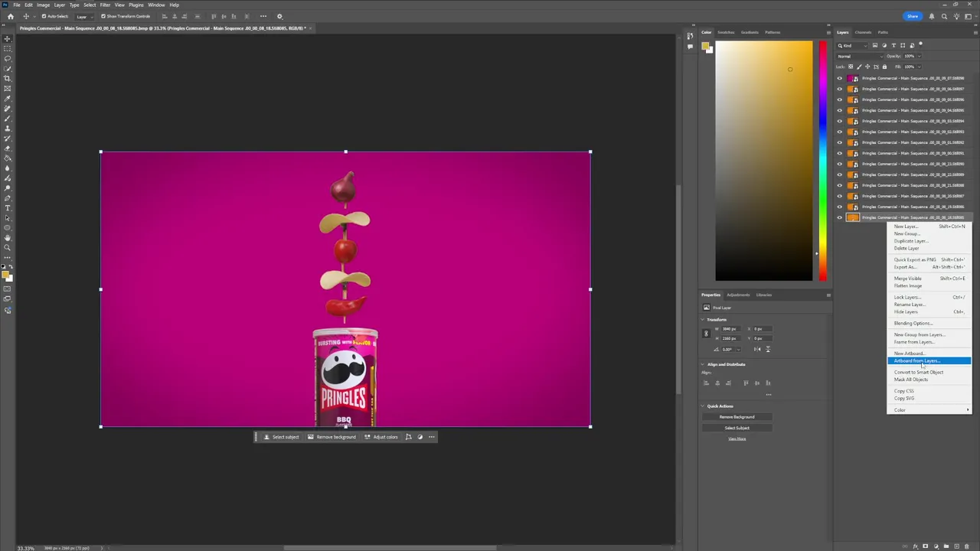
Task: Open the Search icon at top right
Action: (x=944, y=16)
